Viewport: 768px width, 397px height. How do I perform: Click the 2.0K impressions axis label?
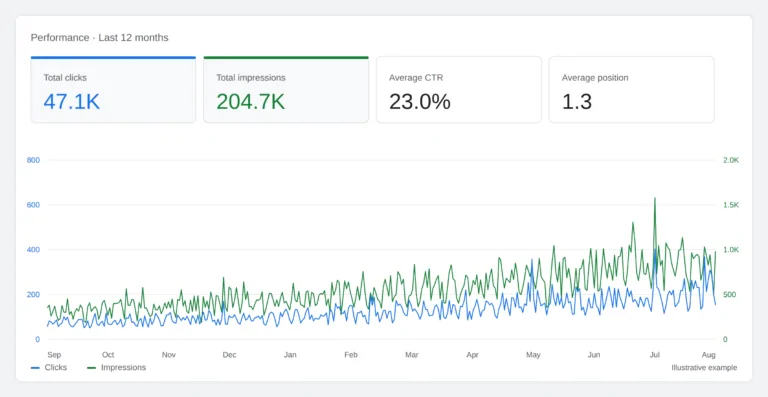click(x=731, y=160)
